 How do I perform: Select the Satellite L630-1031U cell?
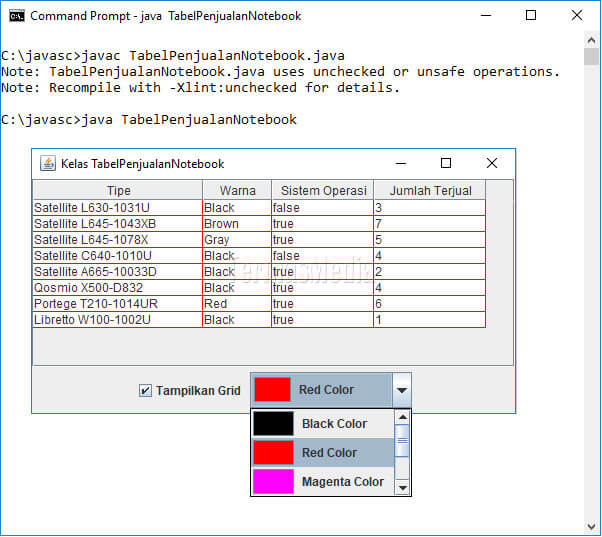click(117, 208)
